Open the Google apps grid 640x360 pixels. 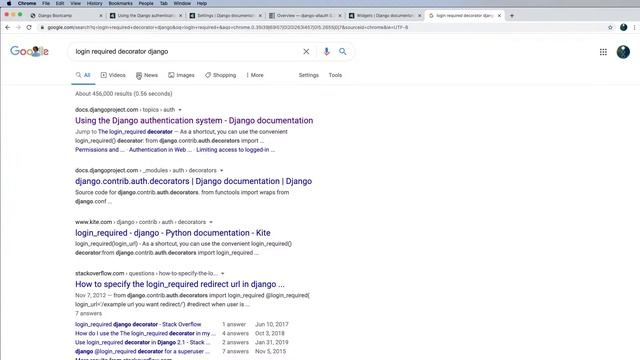point(603,52)
